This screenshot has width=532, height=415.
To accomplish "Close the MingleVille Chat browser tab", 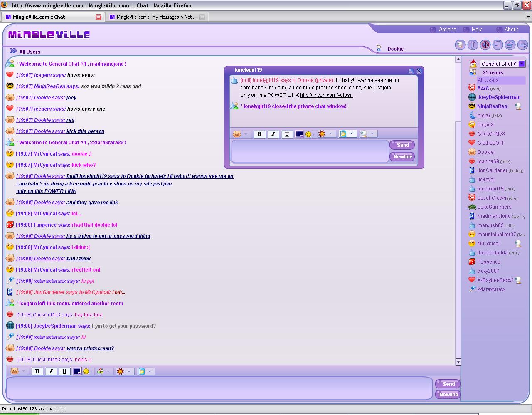I will coord(99,17).
